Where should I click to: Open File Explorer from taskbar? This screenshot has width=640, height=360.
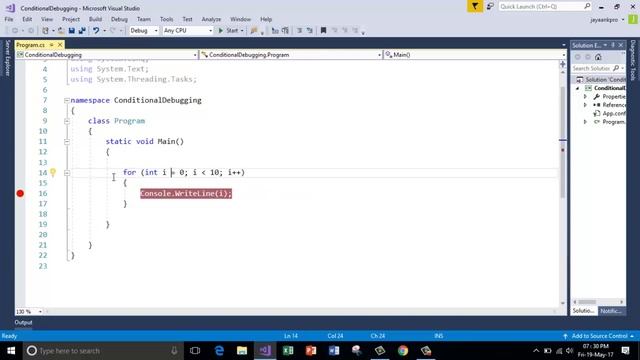[242, 351]
